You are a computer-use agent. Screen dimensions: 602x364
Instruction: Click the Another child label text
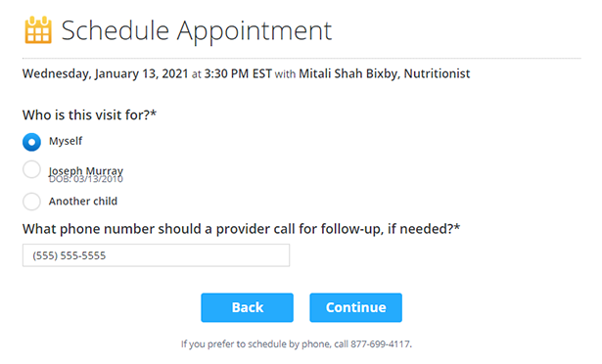(83, 202)
